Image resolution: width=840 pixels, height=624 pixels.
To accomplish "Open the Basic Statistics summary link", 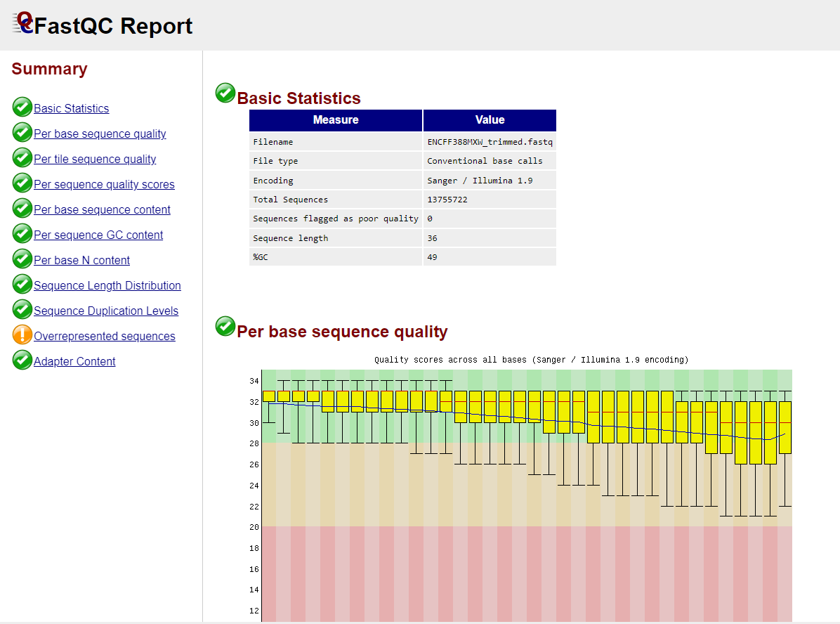I will pos(71,108).
